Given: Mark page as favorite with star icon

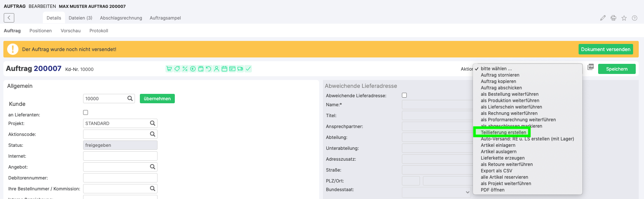Looking at the screenshot, I should tap(624, 18).
